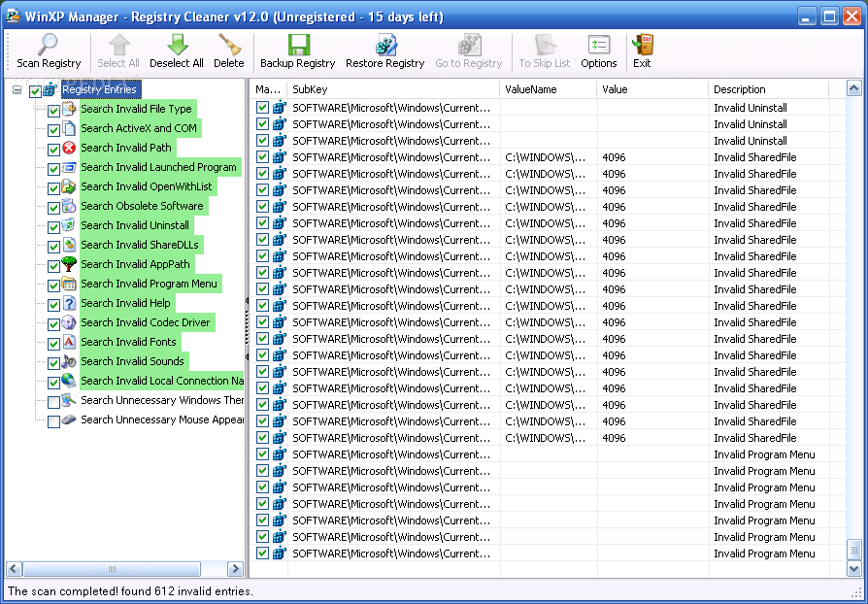This screenshot has width=868, height=604.
Task: Sort by the Description column header
Action: point(768,89)
